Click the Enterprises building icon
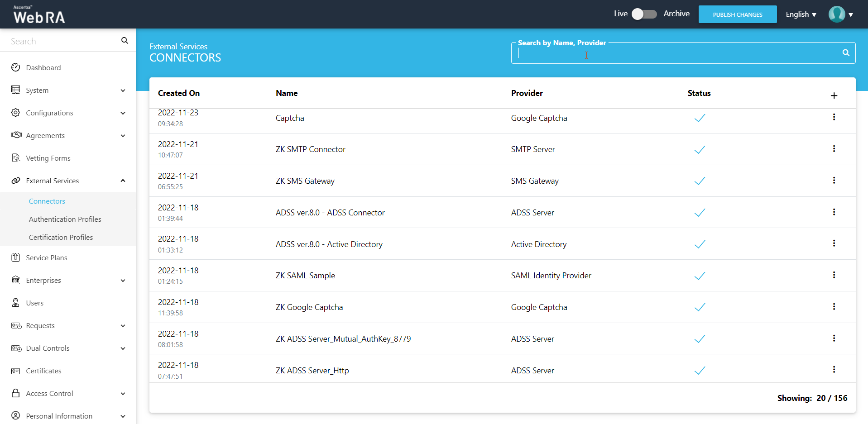This screenshot has width=868, height=424. click(16, 280)
